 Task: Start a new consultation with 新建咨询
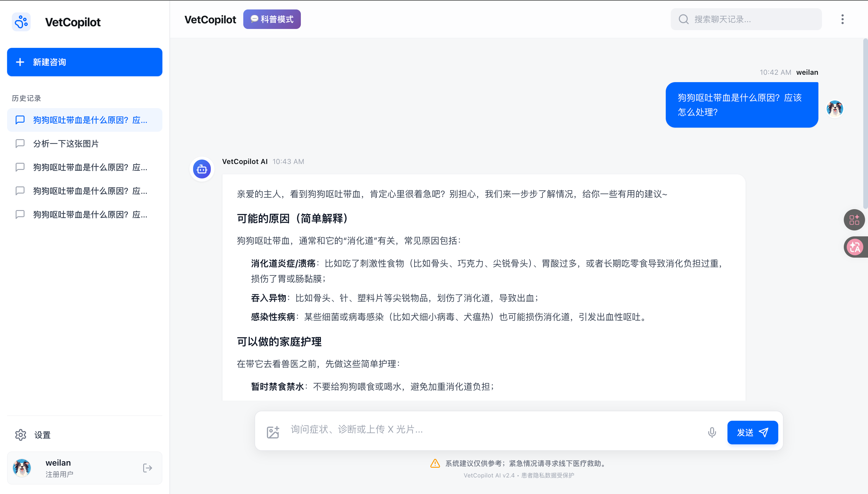(84, 62)
